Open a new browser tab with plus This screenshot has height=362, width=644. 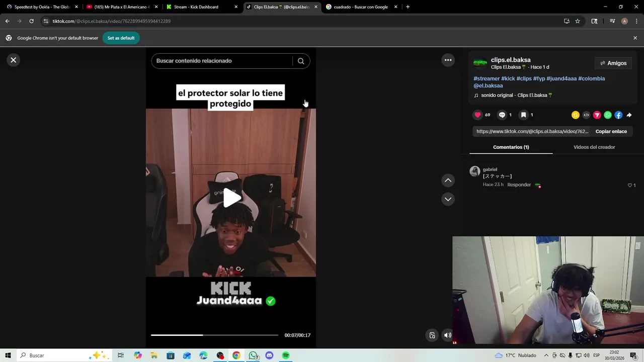(x=408, y=7)
